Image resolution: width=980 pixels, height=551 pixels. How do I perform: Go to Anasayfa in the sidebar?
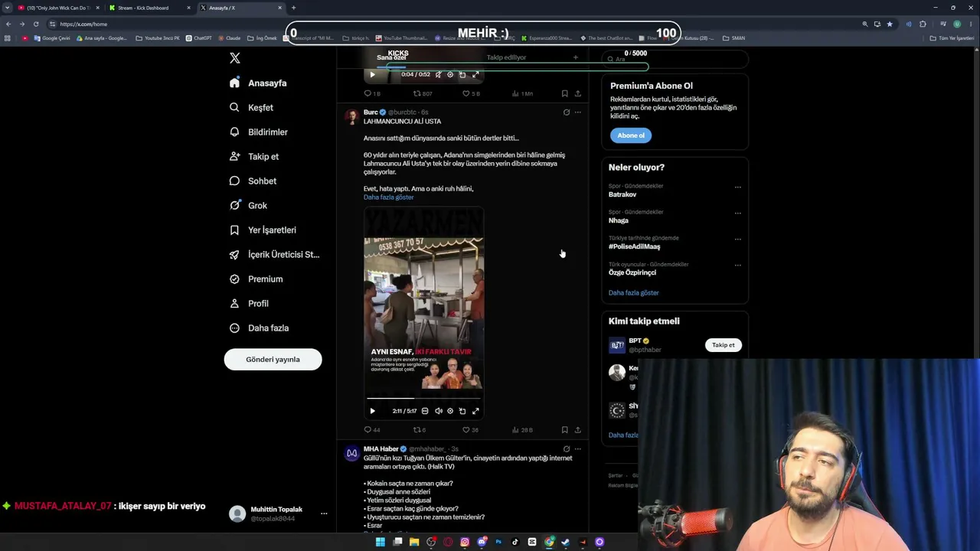pyautogui.click(x=258, y=83)
